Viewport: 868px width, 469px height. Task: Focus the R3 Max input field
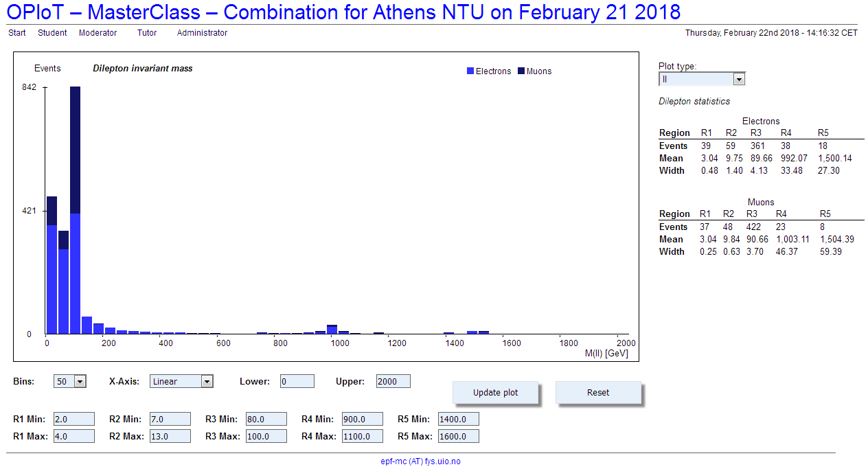tap(266, 436)
